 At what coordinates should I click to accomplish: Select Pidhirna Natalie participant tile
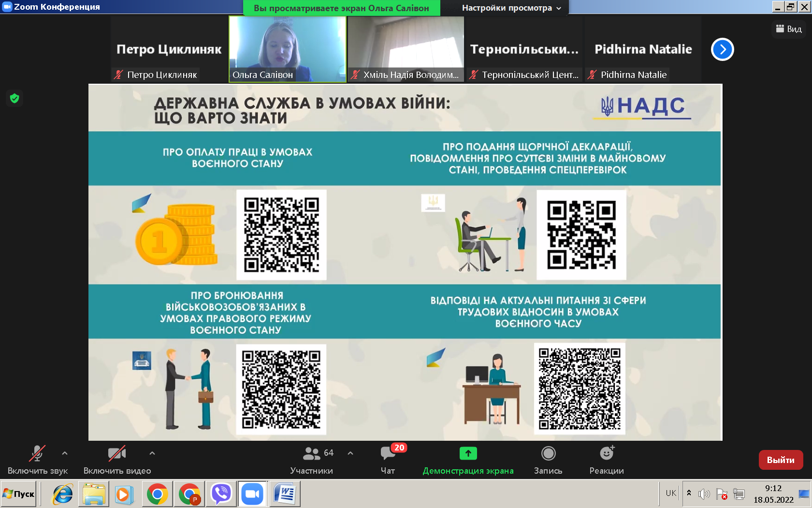643,49
